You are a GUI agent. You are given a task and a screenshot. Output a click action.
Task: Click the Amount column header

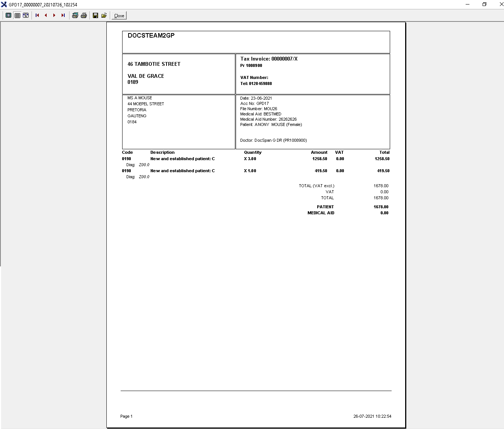(319, 152)
